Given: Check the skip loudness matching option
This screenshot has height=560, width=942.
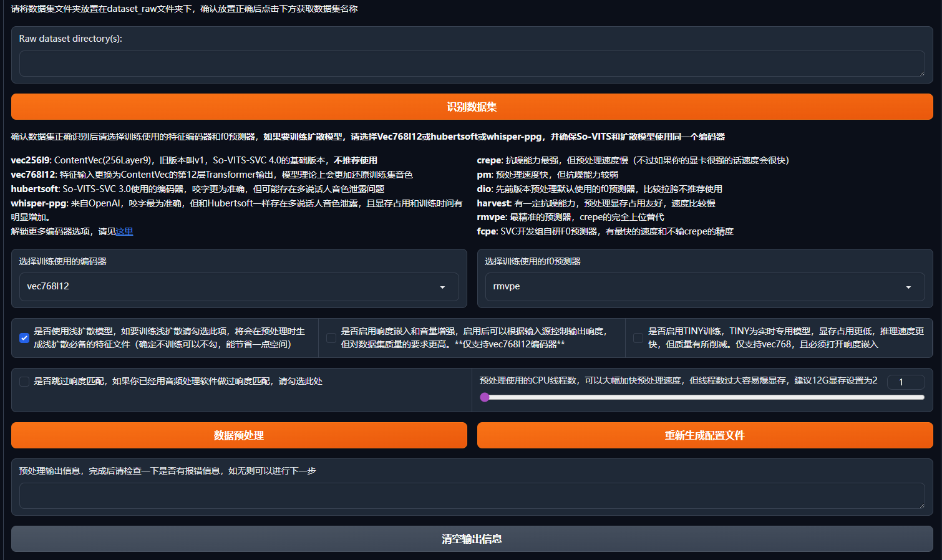Looking at the screenshot, I should point(24,382).
